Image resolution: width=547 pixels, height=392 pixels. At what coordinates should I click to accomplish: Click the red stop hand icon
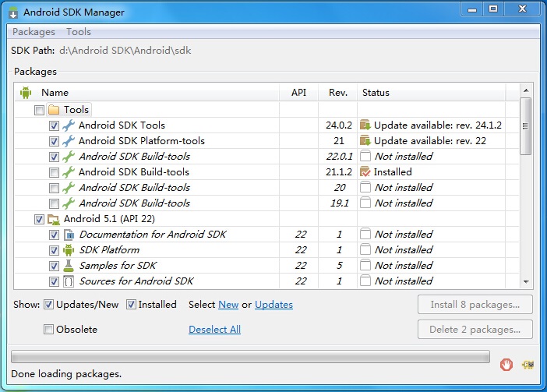(506, 365)
